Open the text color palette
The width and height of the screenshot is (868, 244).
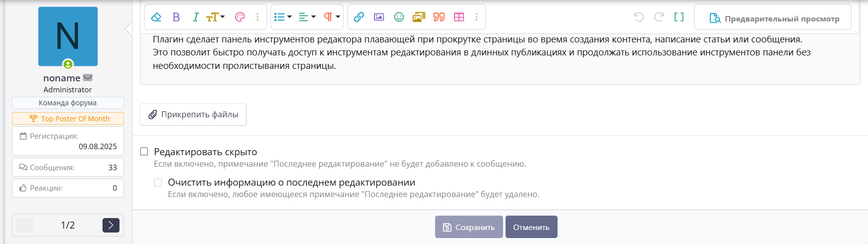240,17
